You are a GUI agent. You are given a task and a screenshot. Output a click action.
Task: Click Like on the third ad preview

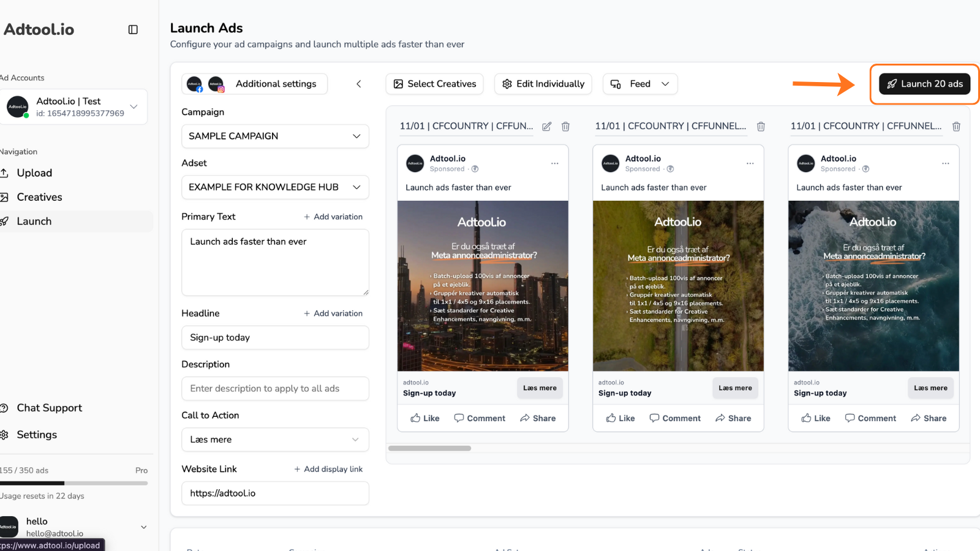point(816,418)
